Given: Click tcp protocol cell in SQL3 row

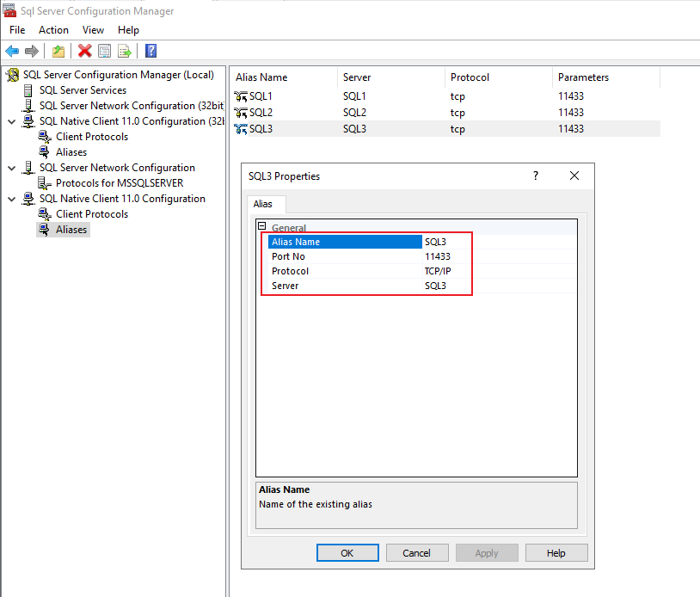Looking at the screenshot, I should tap(457, 130).
